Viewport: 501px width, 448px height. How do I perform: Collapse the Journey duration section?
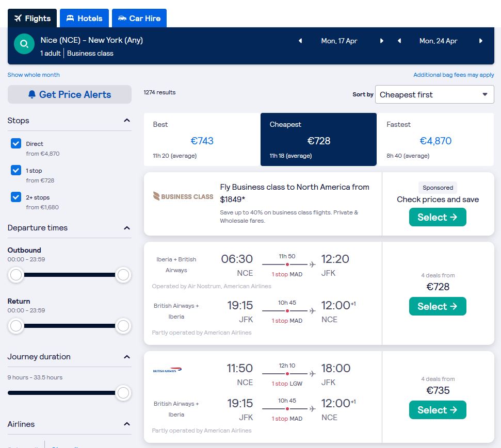pyautogui.click(x=127, y=357)
